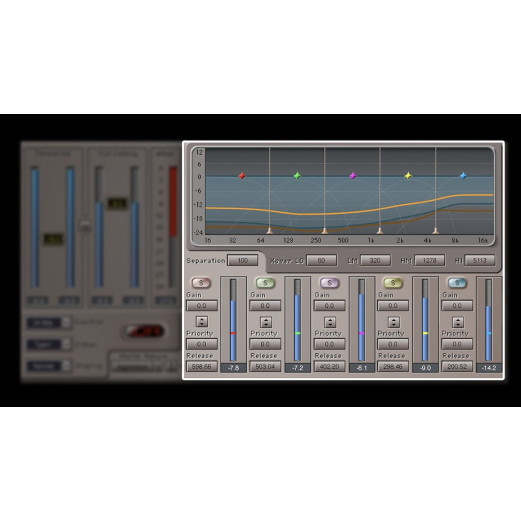Click the green marker on second band meter
The width and height of the screenshot is (521, 521).
tap(297, 333)
